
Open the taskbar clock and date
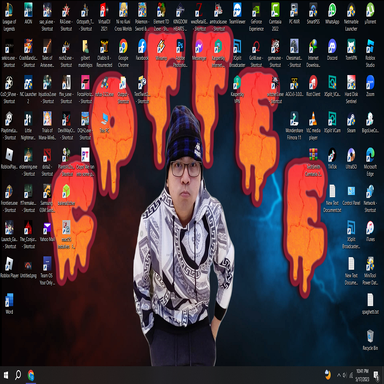(362, 375)
